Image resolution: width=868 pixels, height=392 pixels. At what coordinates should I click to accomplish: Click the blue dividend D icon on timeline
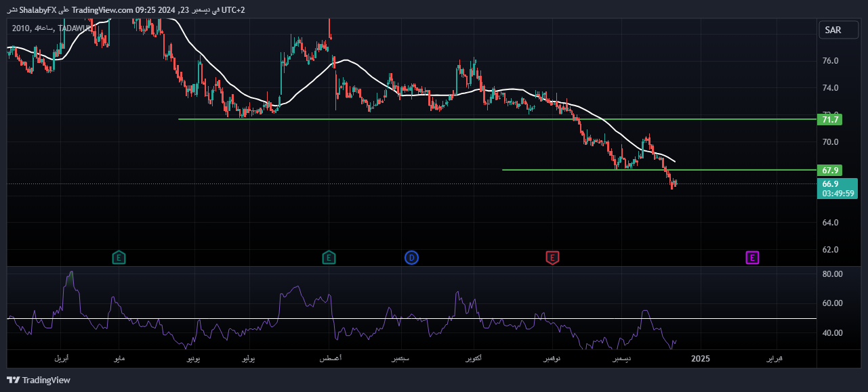(x=411, y=258)
